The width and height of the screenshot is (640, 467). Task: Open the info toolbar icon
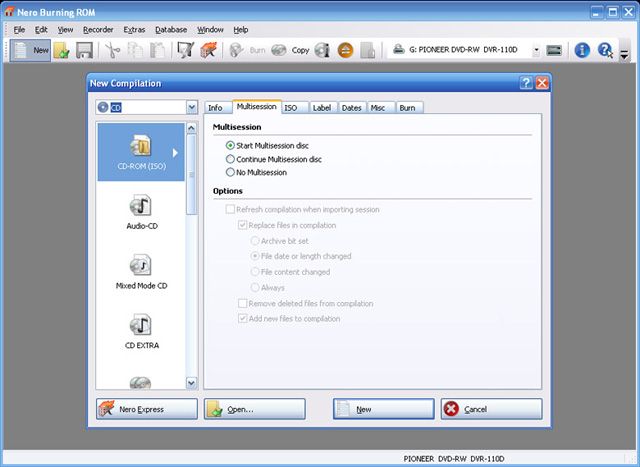tap(583, 49)
